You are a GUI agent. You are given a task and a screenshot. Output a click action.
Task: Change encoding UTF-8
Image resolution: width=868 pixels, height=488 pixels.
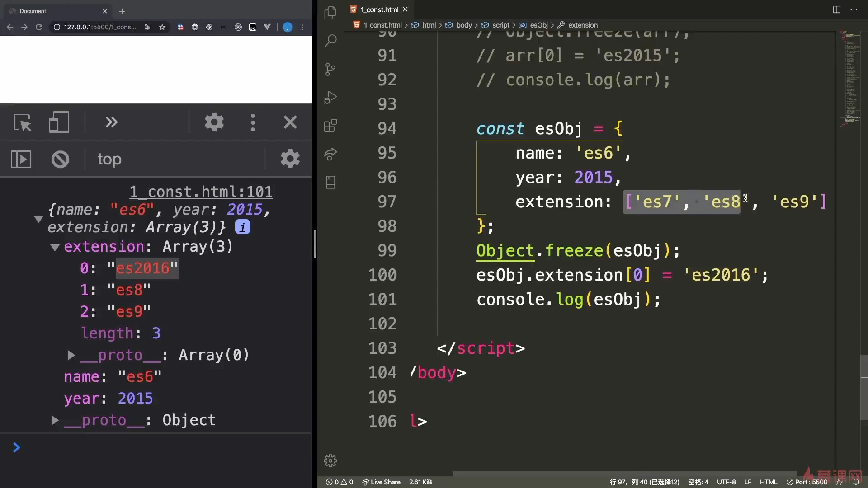(726, 482)
